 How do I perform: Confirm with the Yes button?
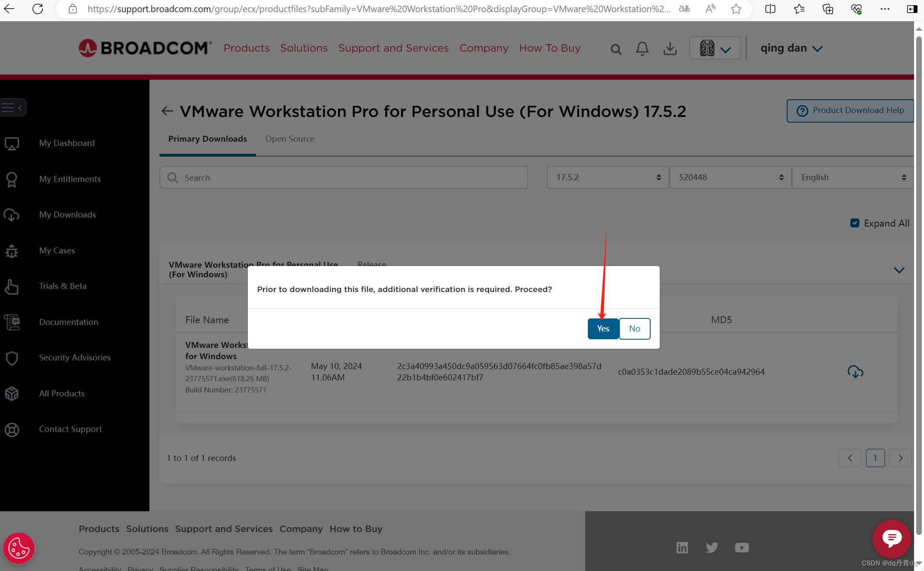(x=603, y=328)
